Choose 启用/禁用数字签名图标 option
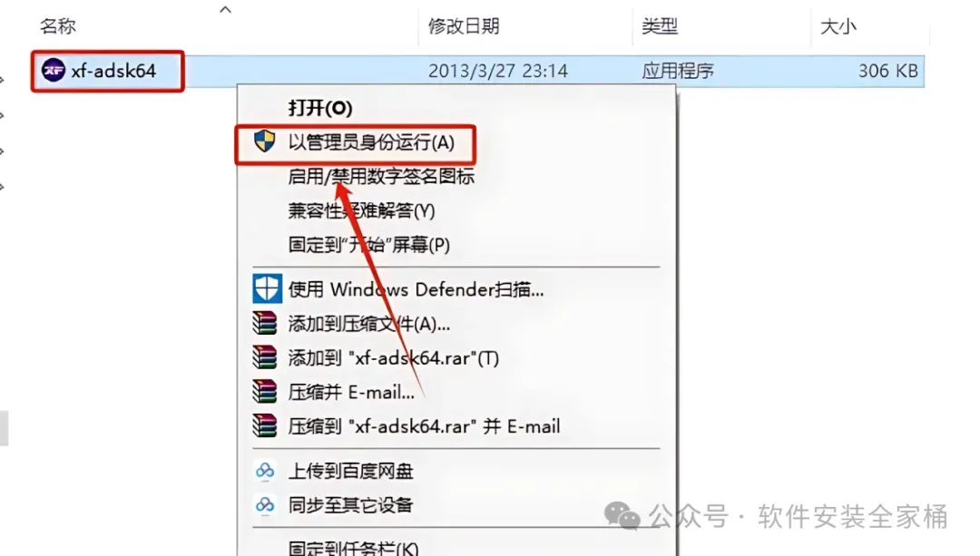 pos(381,177)
